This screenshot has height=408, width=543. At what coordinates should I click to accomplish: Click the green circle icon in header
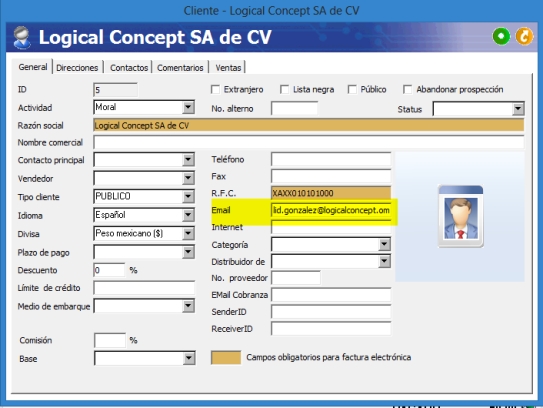(501, 36)
